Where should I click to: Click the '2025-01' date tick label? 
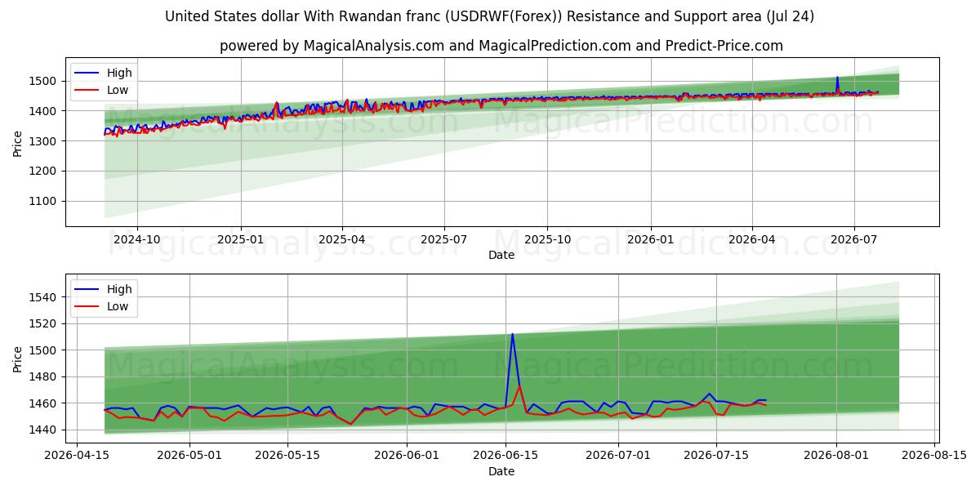click(x=241, y=238)
